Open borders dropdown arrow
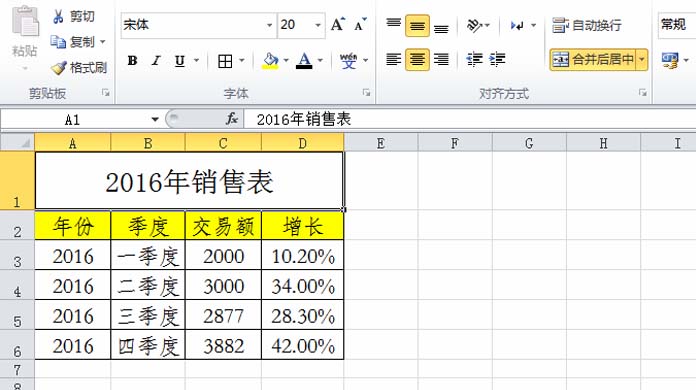Image resolution: width=696 pixels, height=390 pixels. click(x=242, y=60)
